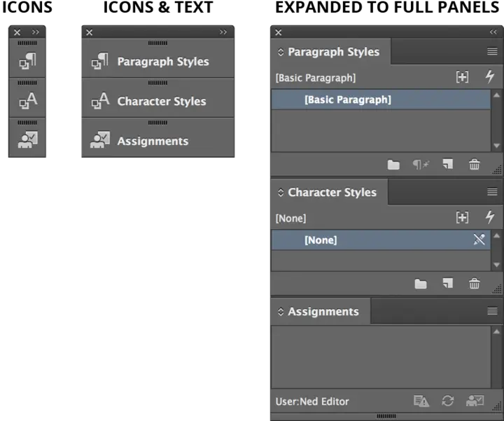504x421 pixels.
Task: Close the expanded panels dock
Action: point(279,32)
